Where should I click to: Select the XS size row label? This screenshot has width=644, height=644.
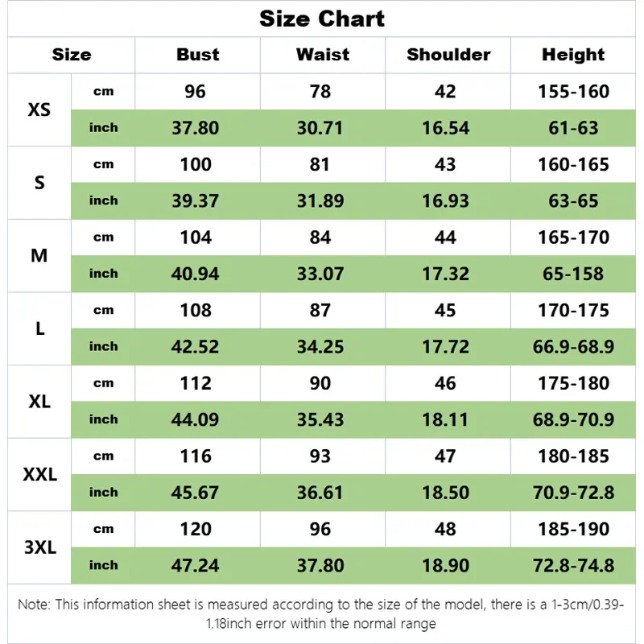click(x=39, y=109)
